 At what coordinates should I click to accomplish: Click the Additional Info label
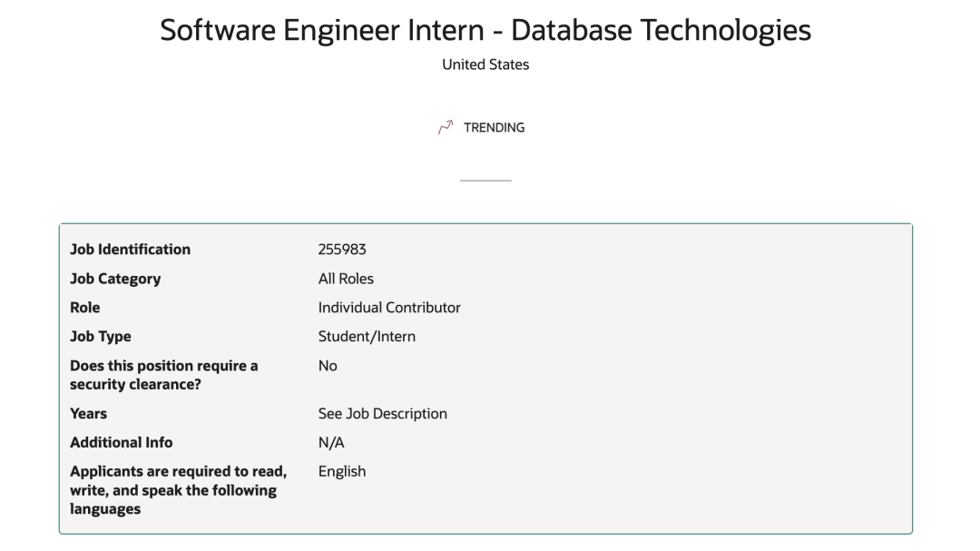122,442
